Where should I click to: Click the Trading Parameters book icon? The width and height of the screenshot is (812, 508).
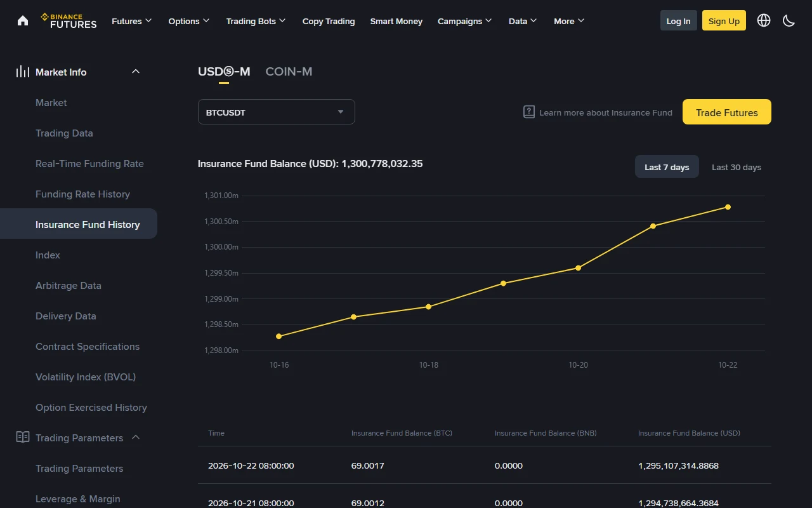coord(23,438)
